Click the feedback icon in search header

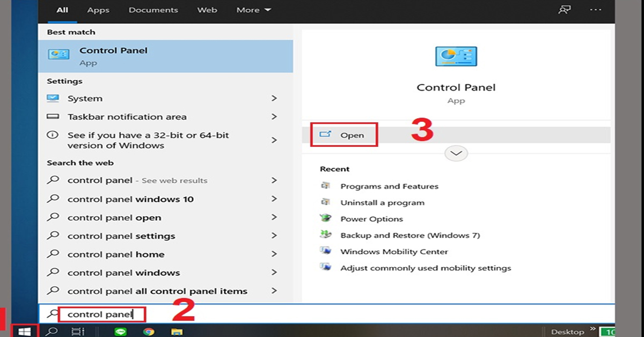(564, 10)
